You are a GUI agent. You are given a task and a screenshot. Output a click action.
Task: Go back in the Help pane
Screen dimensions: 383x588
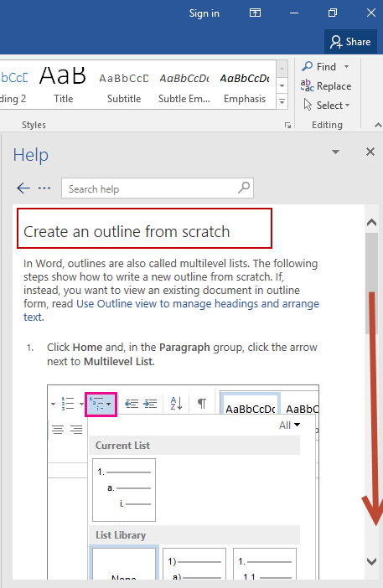pos(23,188)
